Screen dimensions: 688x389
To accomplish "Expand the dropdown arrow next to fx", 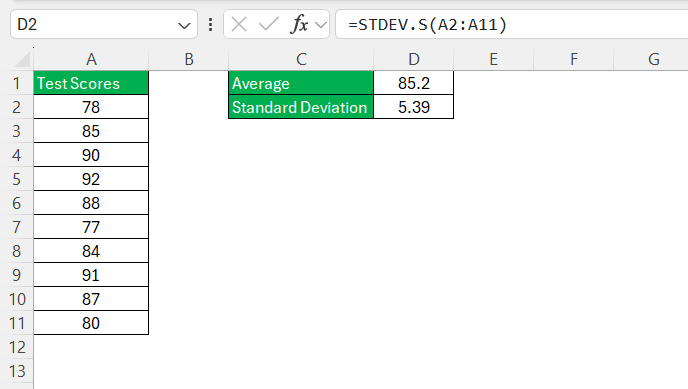I will [321, 25].
